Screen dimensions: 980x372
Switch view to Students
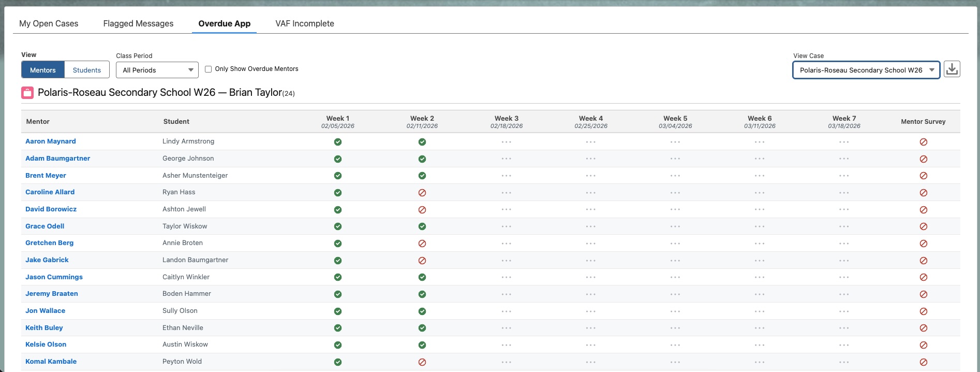(x=86, y=70)
